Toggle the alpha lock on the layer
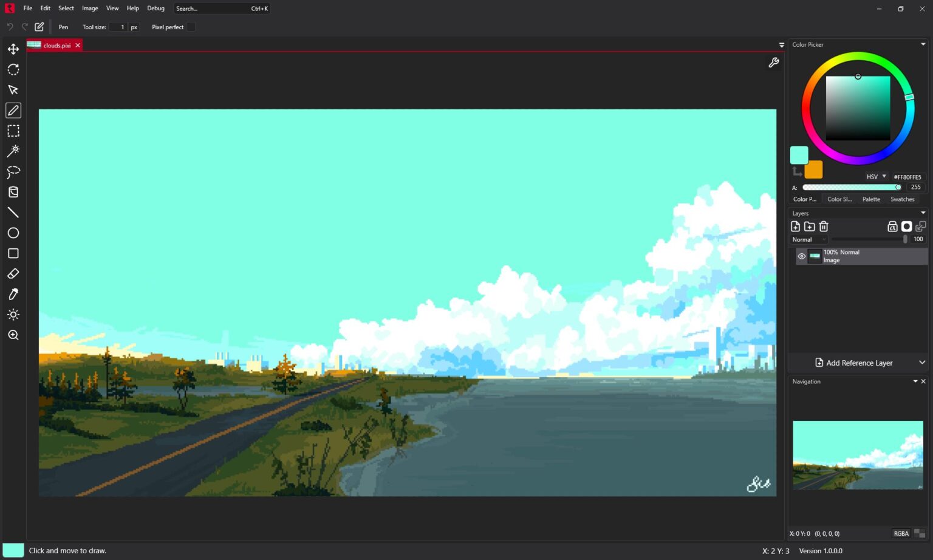Image resolution: width=933 pixels, height=560 pixels. coord(892,226)
